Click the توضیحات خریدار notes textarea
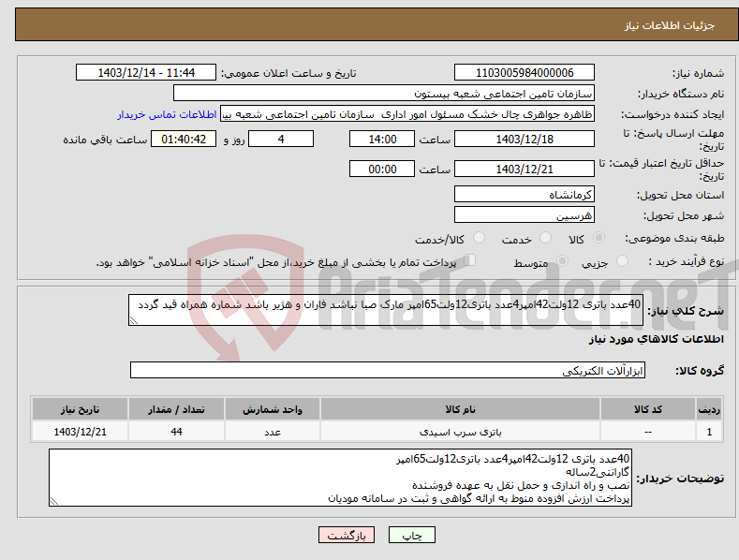Image resolution: width=739 pixels, height=560 pixels. pos(340,478)
